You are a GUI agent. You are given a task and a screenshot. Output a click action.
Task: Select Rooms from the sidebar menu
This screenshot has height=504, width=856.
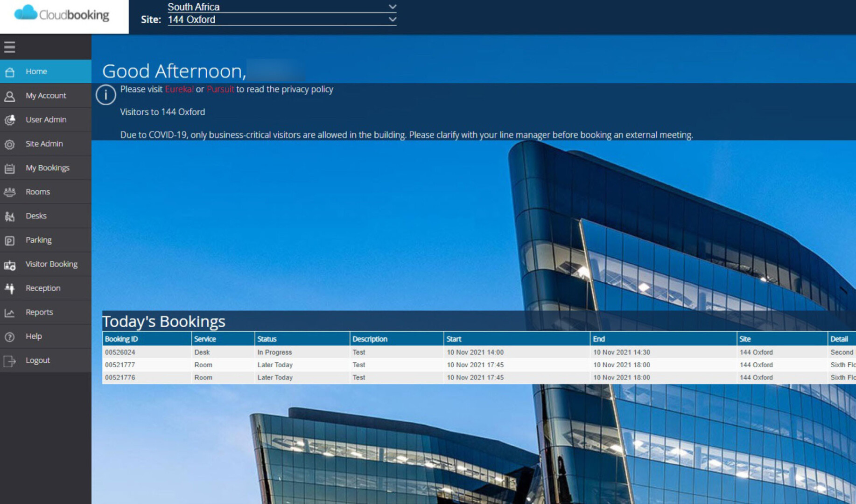pos(37,192)
